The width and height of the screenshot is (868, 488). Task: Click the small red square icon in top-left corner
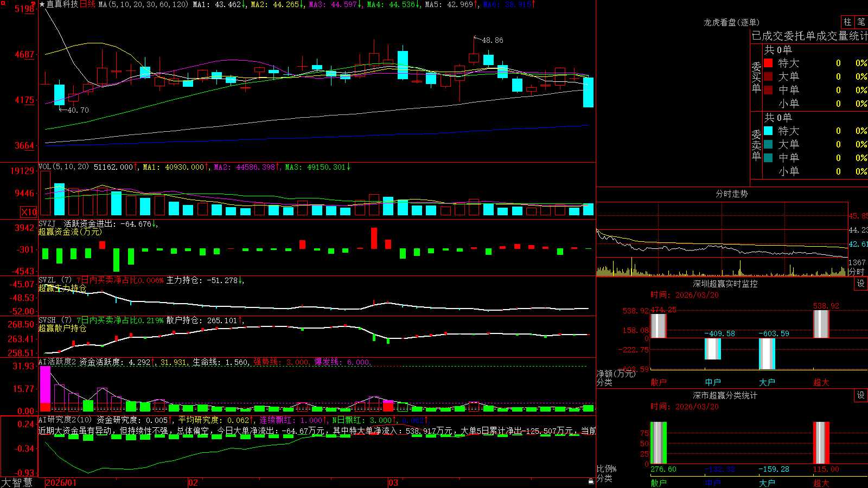coord(3,2)
